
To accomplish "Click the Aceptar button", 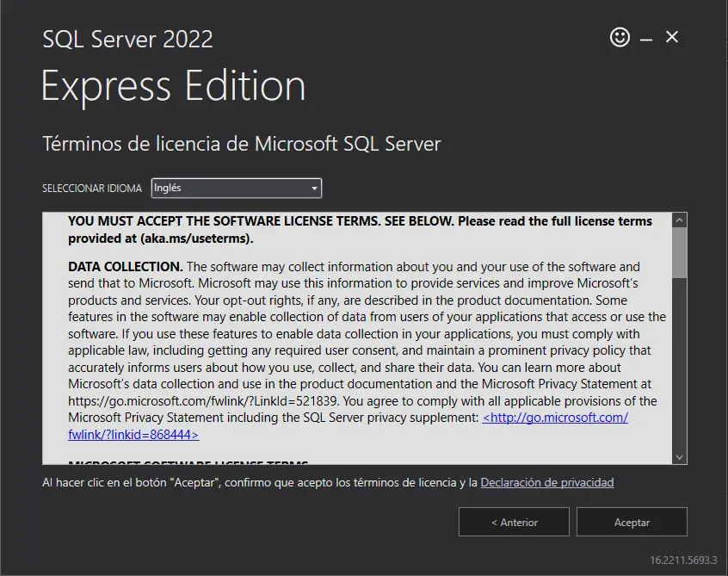I will (x=632, y=522).
